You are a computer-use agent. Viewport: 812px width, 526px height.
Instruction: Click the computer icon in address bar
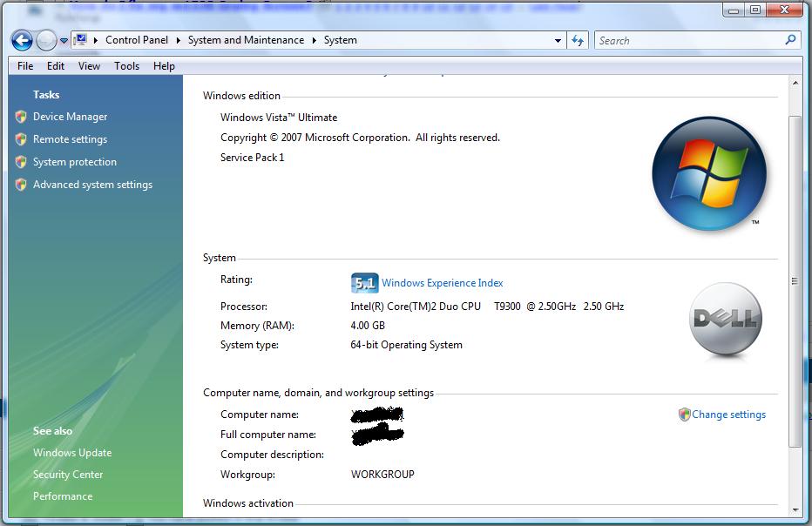(x=80, y=40)
